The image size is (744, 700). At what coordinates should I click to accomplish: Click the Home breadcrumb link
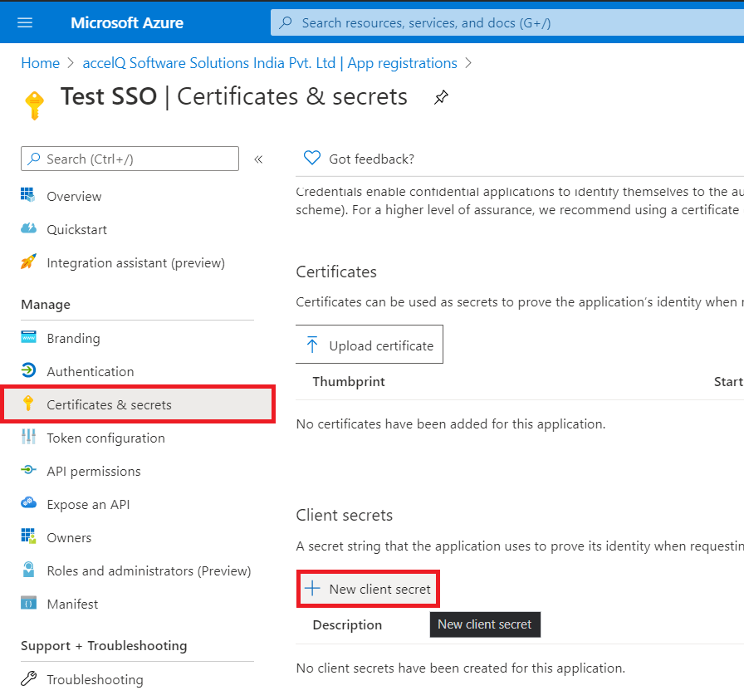coord(41,63)
